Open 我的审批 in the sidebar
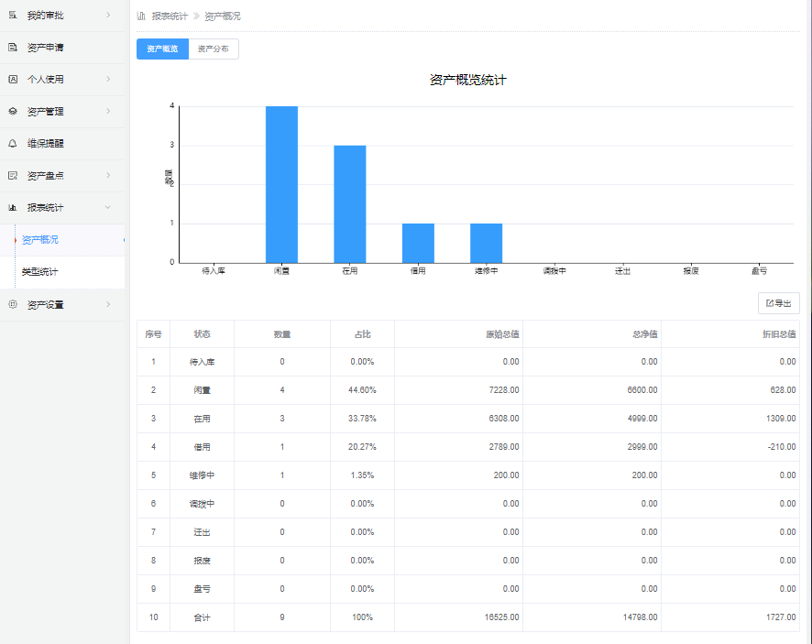 tap(62, 16)
